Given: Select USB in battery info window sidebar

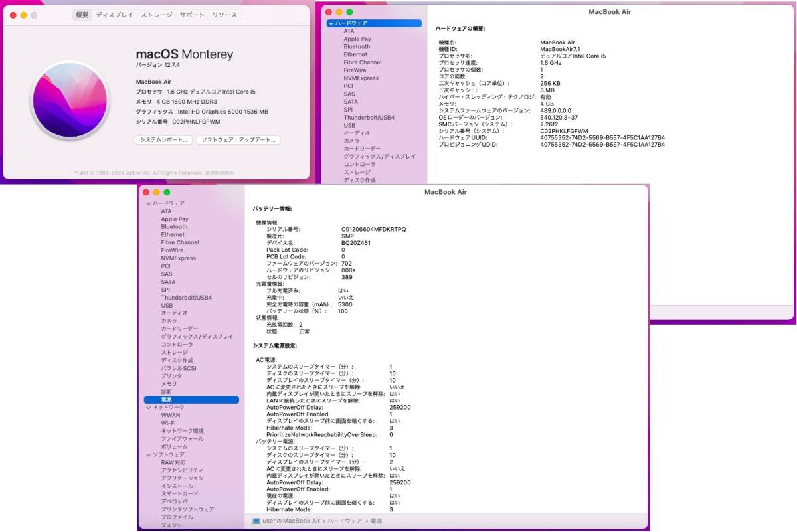Looking at the screenshot, I should (x=167, y=306).
